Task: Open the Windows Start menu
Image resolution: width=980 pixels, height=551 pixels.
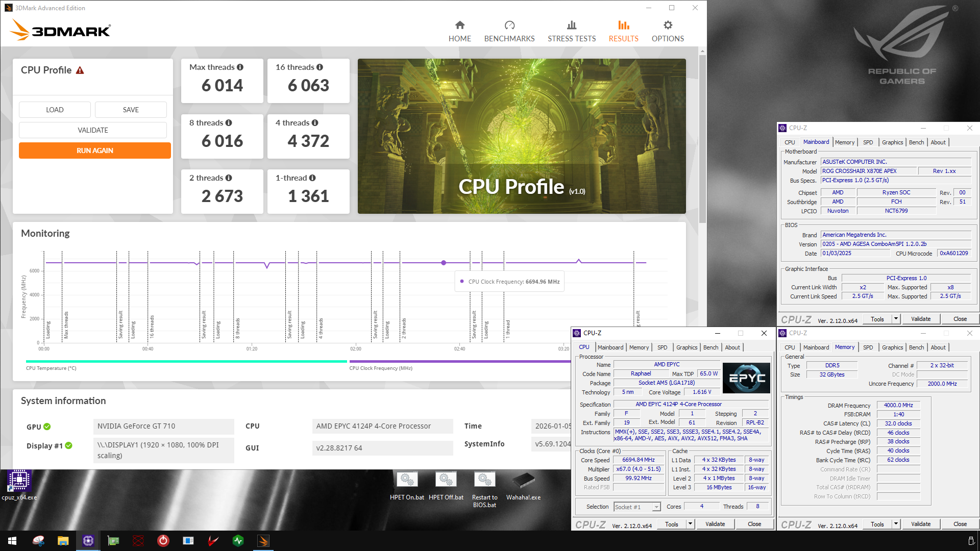Action: (x=12, y=541)
